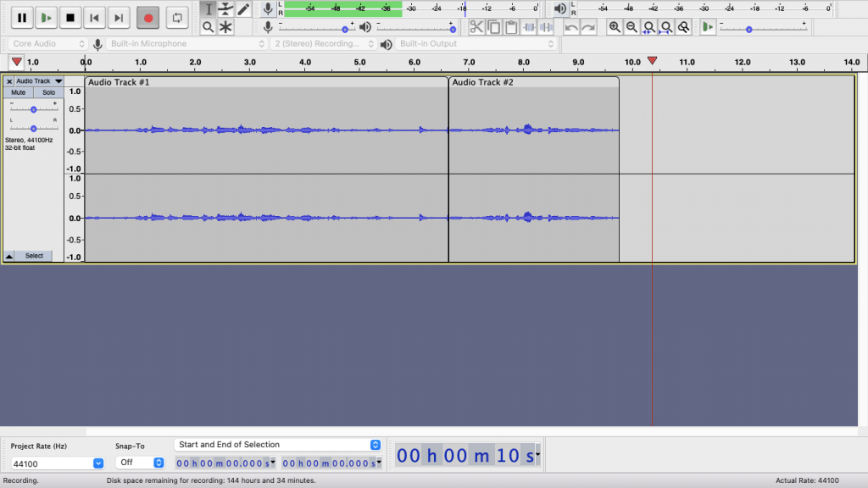Click the Undo arrow
868x488 pixels.
[570, 26]
